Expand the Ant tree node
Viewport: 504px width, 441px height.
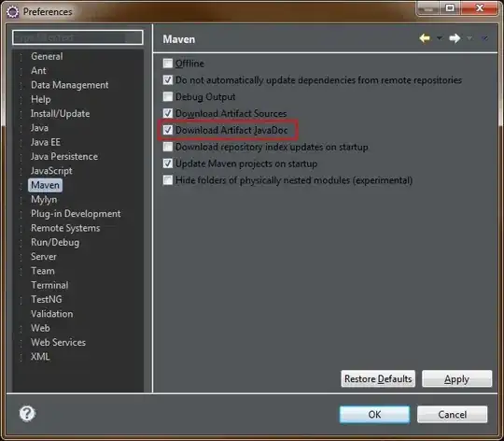point(21,71)
